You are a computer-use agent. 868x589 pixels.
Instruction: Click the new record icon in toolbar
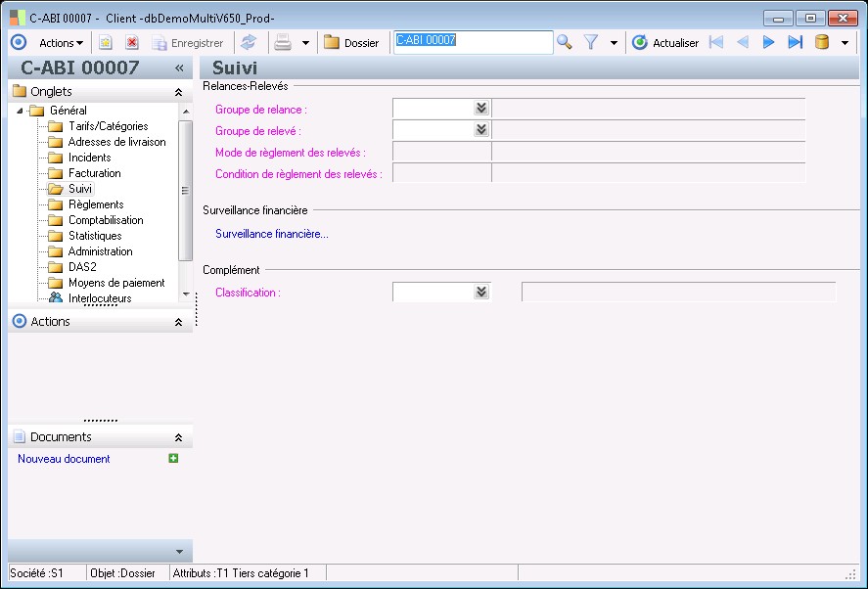pyautogui.click(x=106, y=43)
